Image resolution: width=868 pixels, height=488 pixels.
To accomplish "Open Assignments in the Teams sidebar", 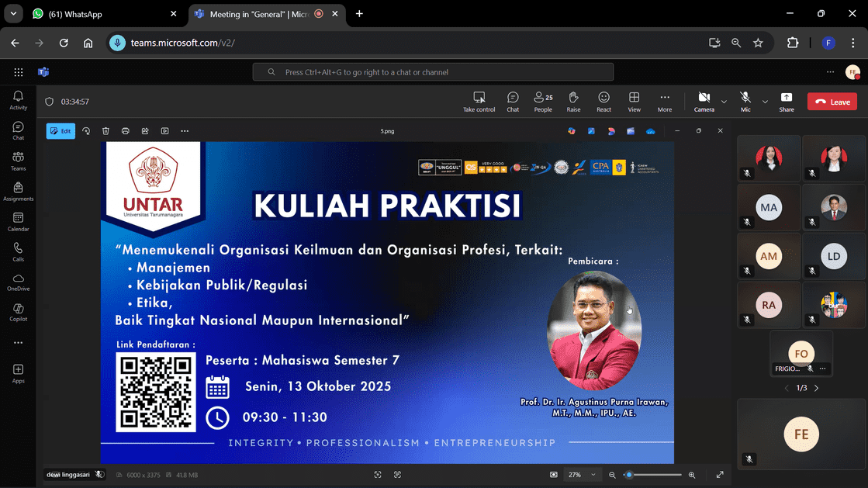I will click(x=18, y=192).
